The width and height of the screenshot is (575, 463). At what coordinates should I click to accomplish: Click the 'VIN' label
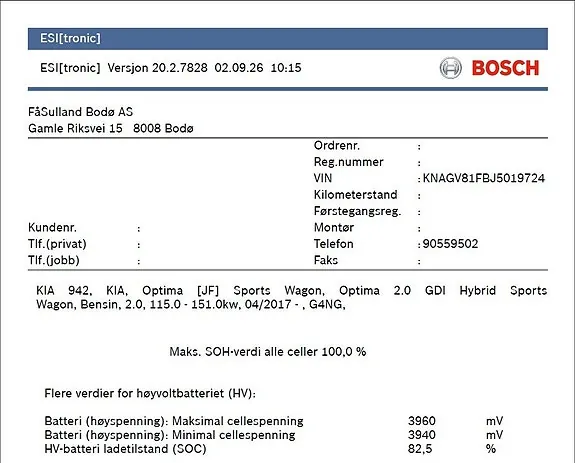pos(323,178)
